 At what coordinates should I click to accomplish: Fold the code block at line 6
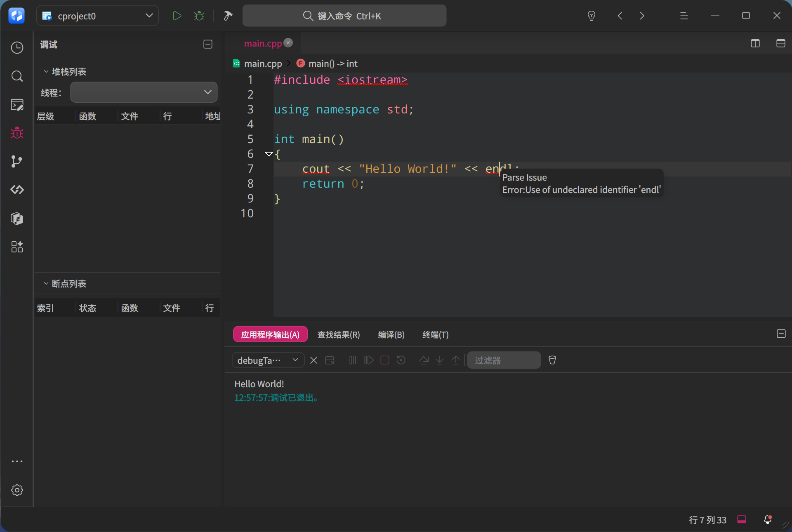pos(269,154)
